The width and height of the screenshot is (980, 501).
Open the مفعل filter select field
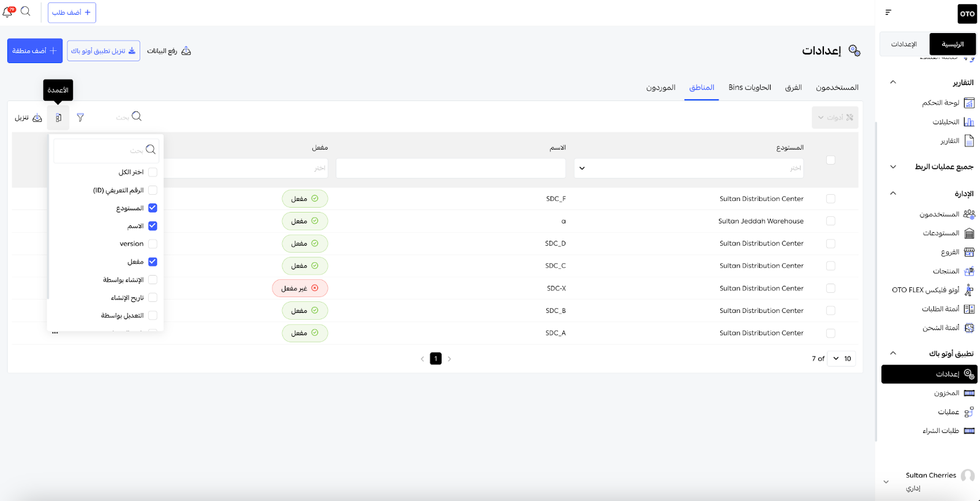(246, 168)
